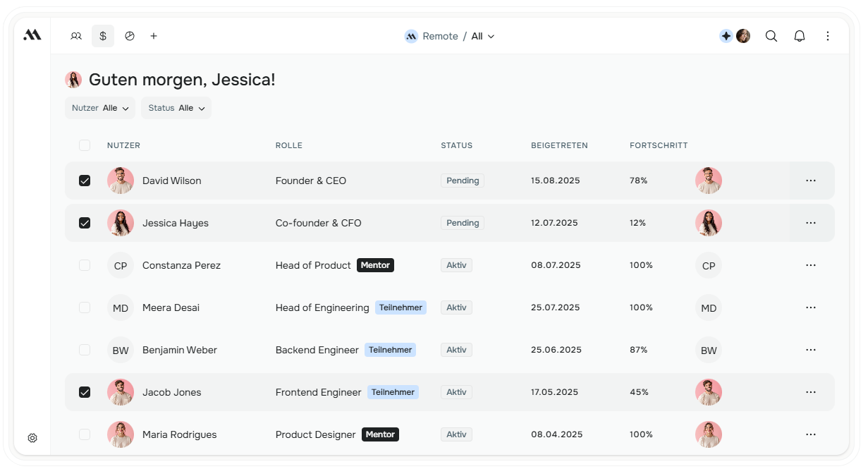Screen dimensions: 868x469
Task: Expand the All workspace dropdown
Action: (483, 36)
